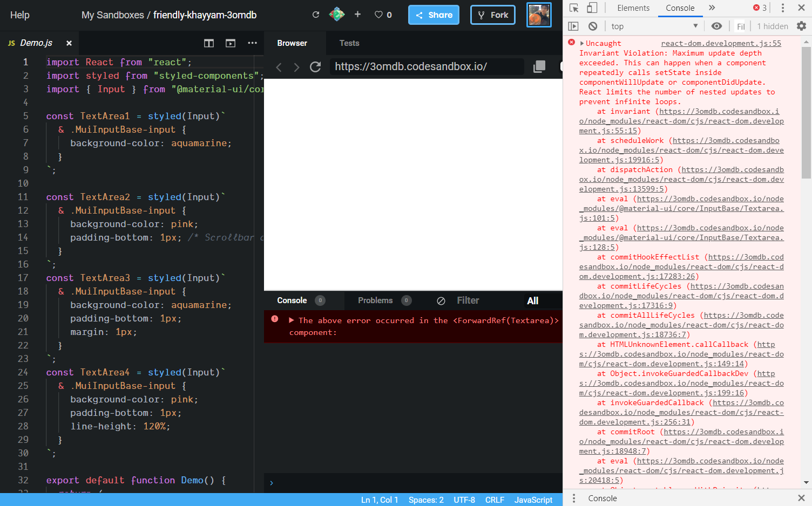Fork the sandbox
812x506 pixels.
click(492, 15)
